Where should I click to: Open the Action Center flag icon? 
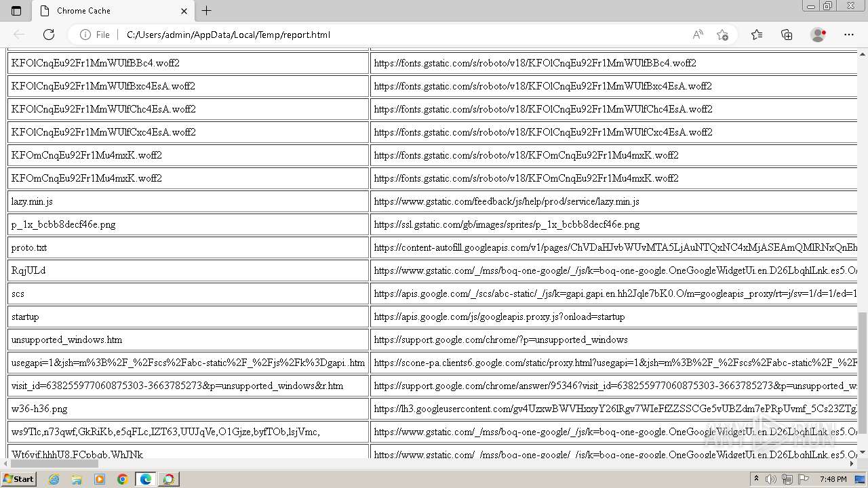[804, 479]
